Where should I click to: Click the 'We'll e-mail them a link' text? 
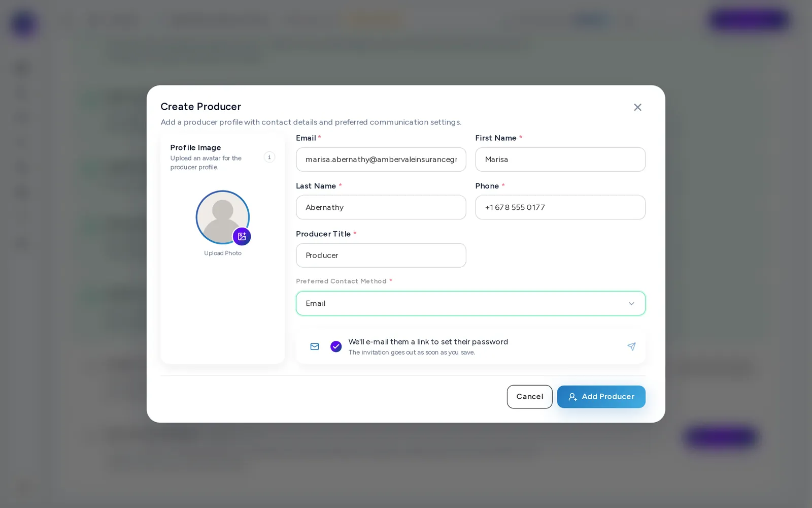428,342
